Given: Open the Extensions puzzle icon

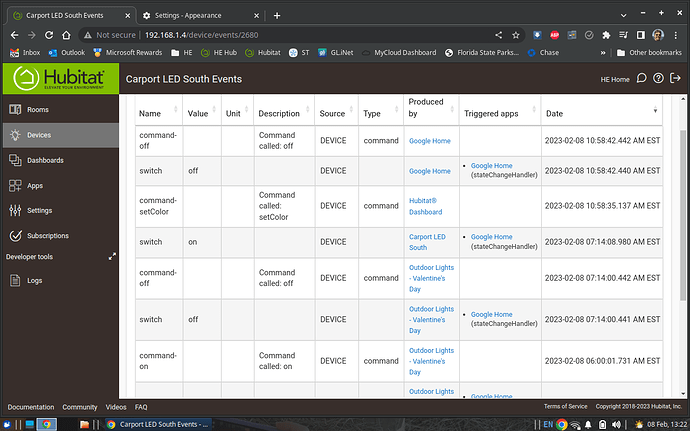Looking at the screenshot, I should click(x=606, y=35).
